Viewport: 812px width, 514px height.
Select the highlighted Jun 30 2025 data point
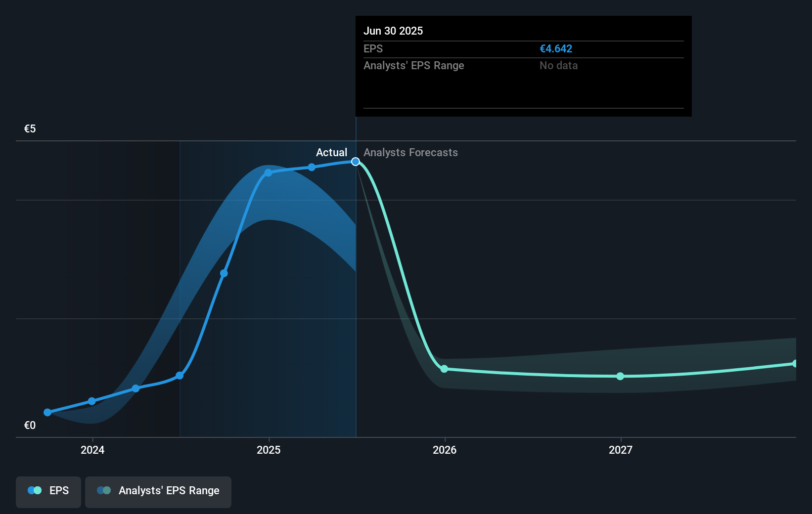[355, 161]
